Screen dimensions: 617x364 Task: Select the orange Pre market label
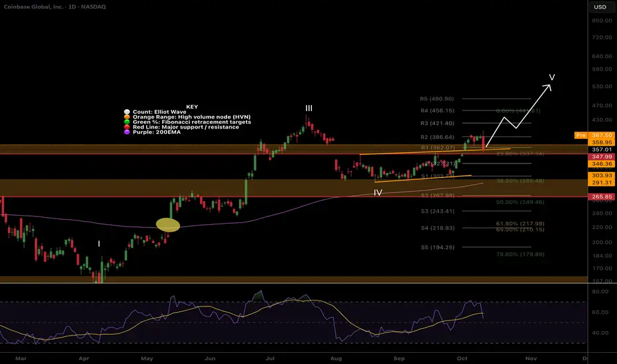[581, 135]
